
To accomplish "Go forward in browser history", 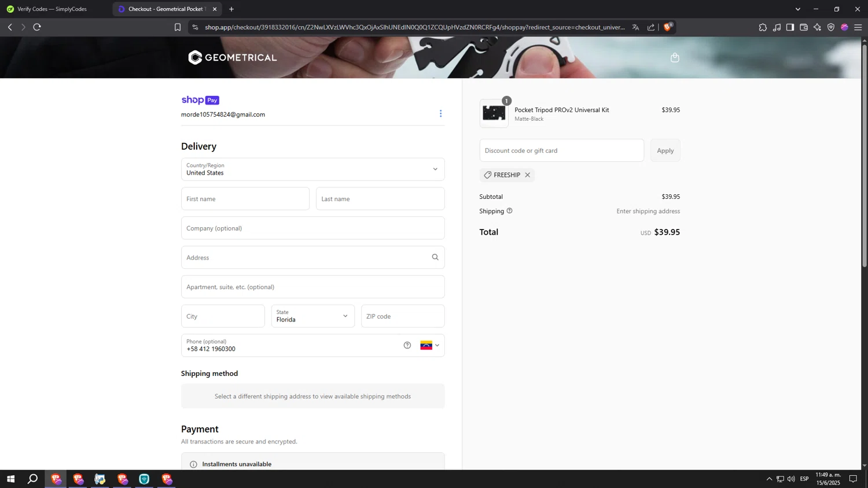I will [23, 27].
